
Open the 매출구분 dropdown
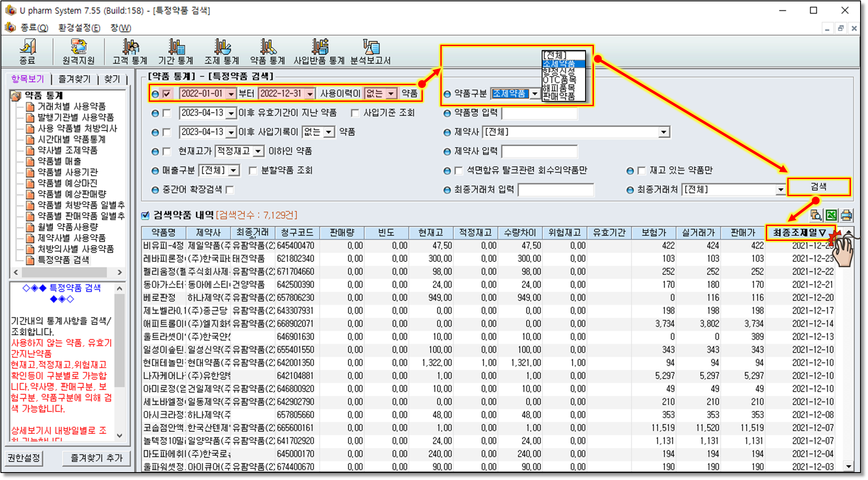(234, 170)
